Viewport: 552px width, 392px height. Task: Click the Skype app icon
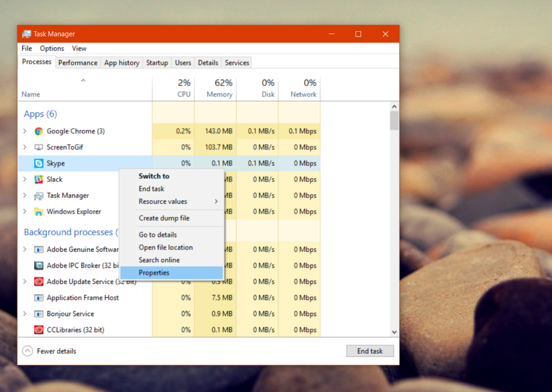click(x=38, y=163)
